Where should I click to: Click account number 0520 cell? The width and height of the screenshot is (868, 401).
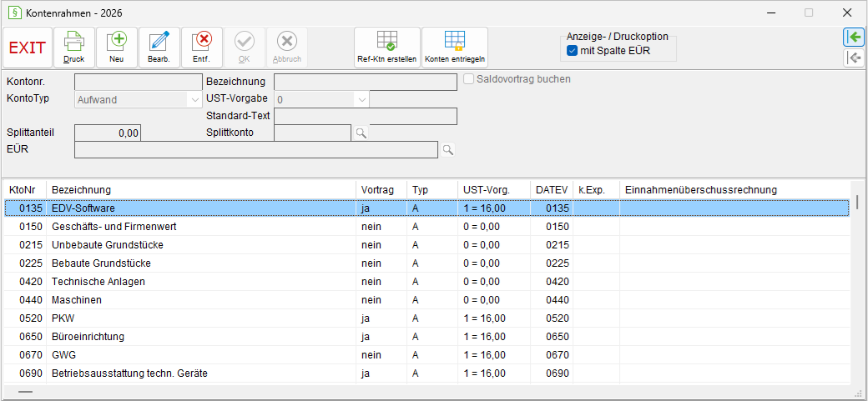[30, 318]
